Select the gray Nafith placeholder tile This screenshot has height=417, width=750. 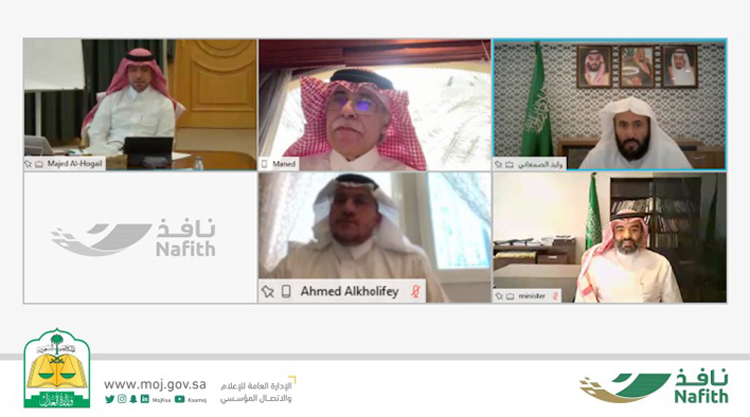click(x=140, y=238)
